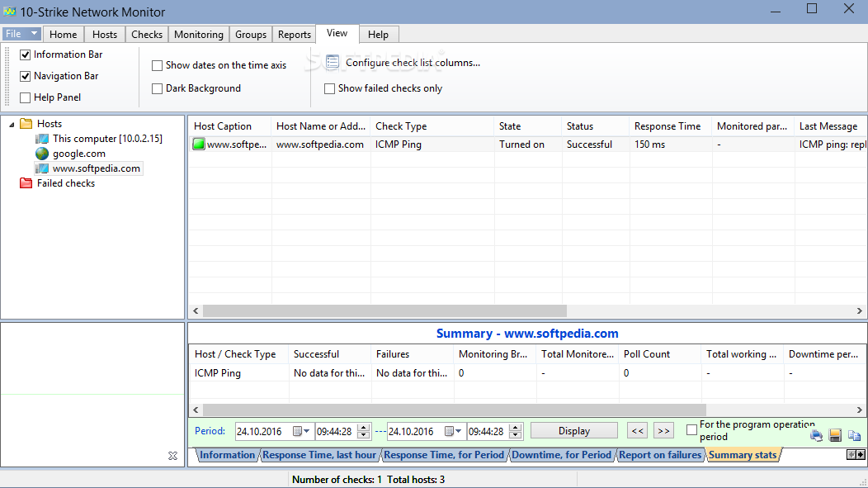The image size is (868, 488).
Task: Click the summary table horizontal scrollbar thumb
Action: point(455,410)
